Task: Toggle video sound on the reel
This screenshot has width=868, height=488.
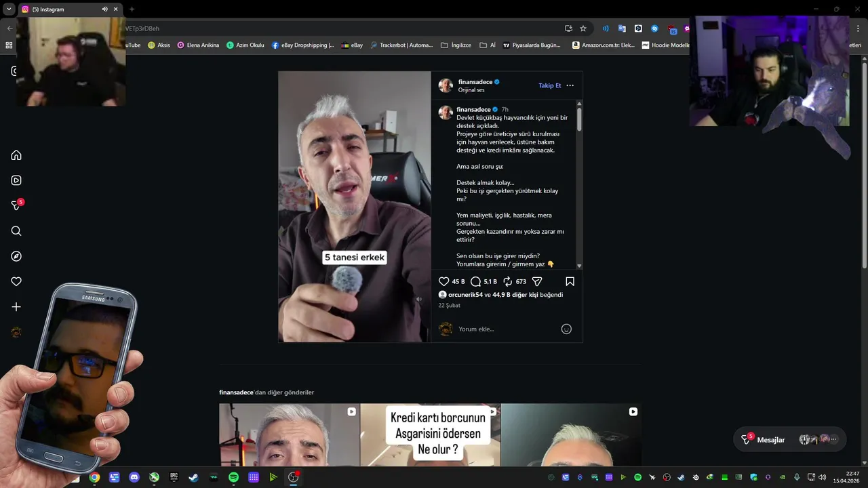Action: coord(419,299)
